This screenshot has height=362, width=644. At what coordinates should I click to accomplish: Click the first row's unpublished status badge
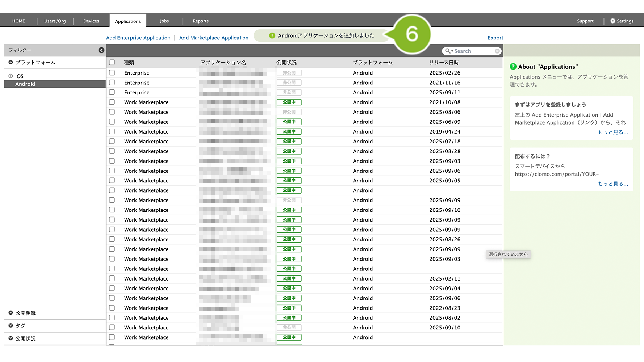point(289,73)
